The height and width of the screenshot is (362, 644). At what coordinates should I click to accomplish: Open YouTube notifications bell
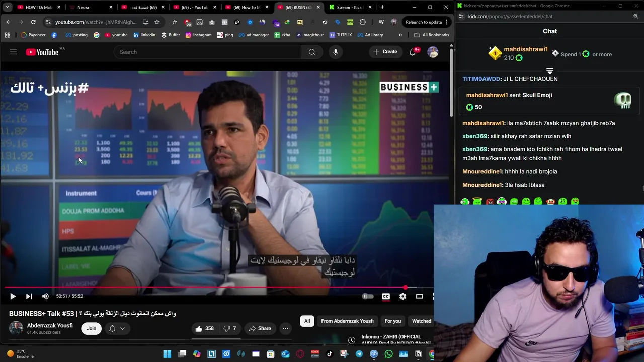click(x=413, y=52)
